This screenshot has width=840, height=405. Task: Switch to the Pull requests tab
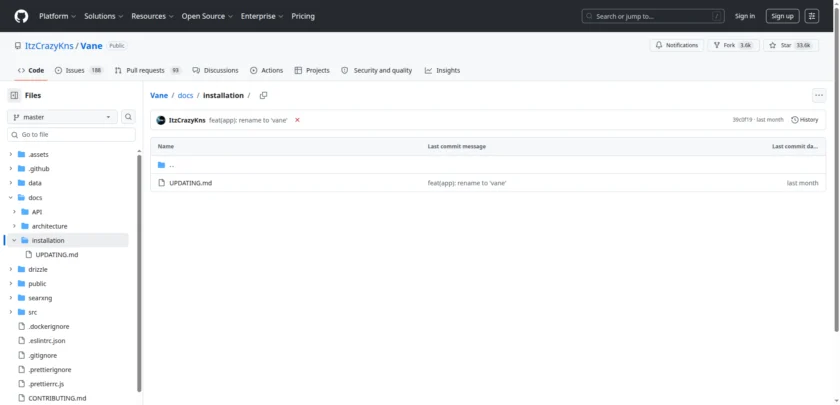point(148,70)
